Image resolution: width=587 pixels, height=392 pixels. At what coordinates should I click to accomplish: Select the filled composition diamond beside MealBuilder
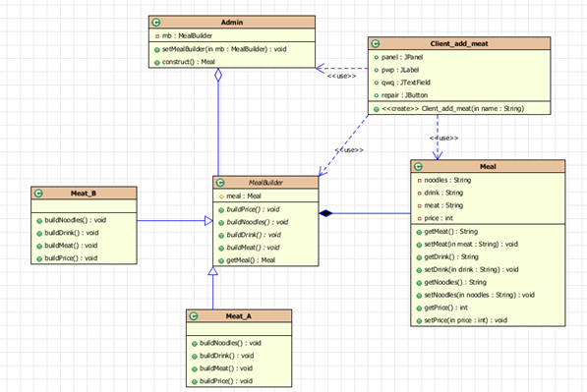click(325, 213)
